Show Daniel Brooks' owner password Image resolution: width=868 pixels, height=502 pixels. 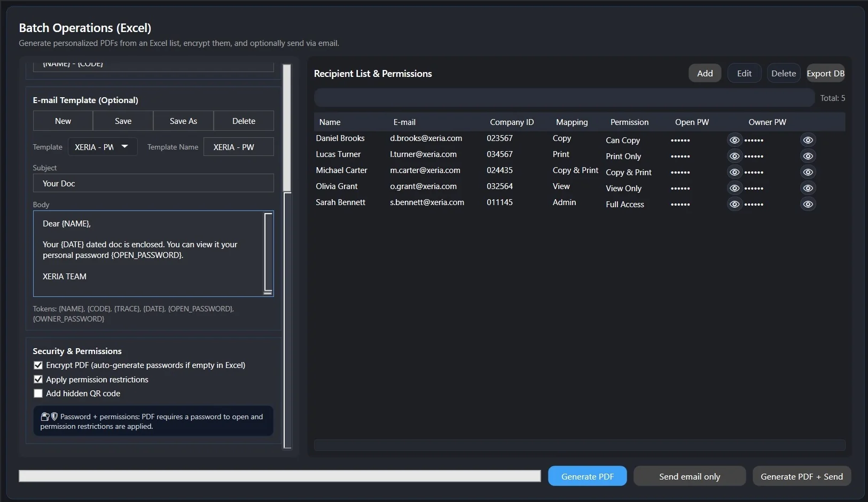[808, 139]
